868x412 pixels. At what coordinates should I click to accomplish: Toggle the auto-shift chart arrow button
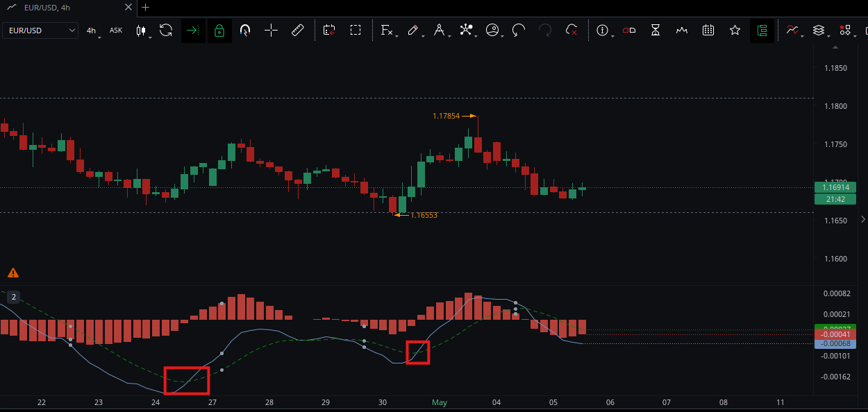193,31
